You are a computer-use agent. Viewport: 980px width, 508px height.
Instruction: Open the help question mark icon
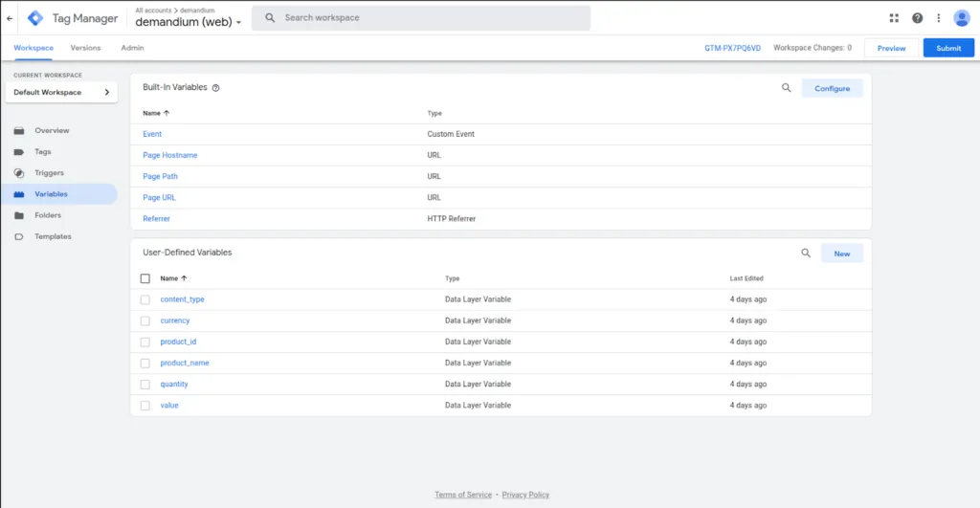917,18
